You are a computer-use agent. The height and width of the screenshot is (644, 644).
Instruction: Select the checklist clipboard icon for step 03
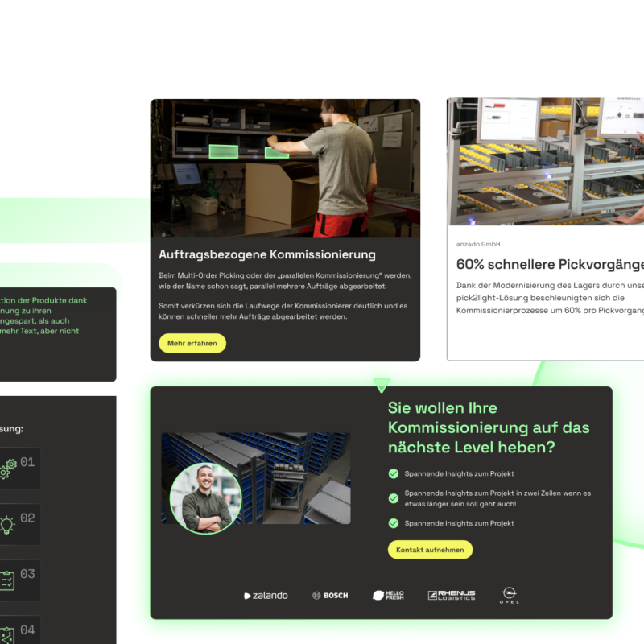click(7, 580)
